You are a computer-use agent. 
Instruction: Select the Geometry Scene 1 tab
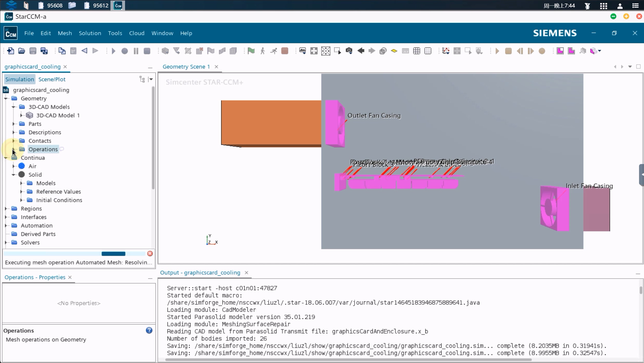pyautogui.click(x=186, y=67)
